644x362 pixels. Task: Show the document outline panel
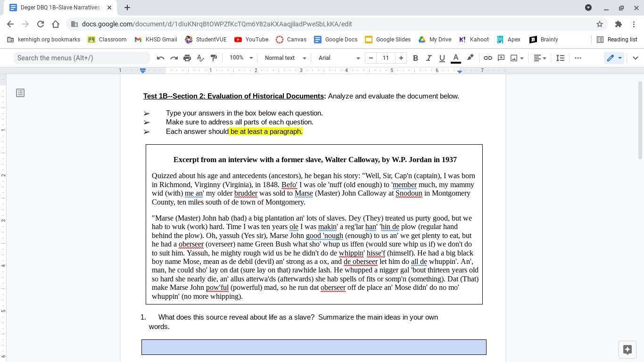coord(20,93)
